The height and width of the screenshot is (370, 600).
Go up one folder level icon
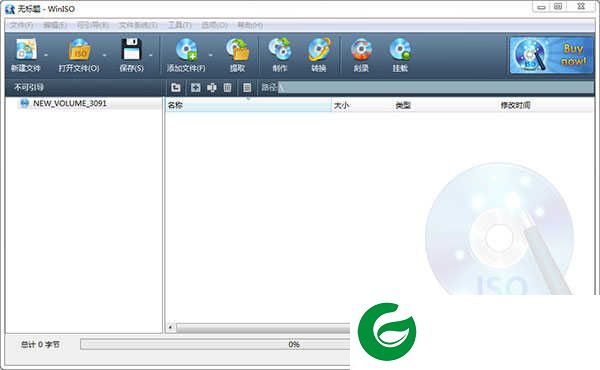click(176, 88)
